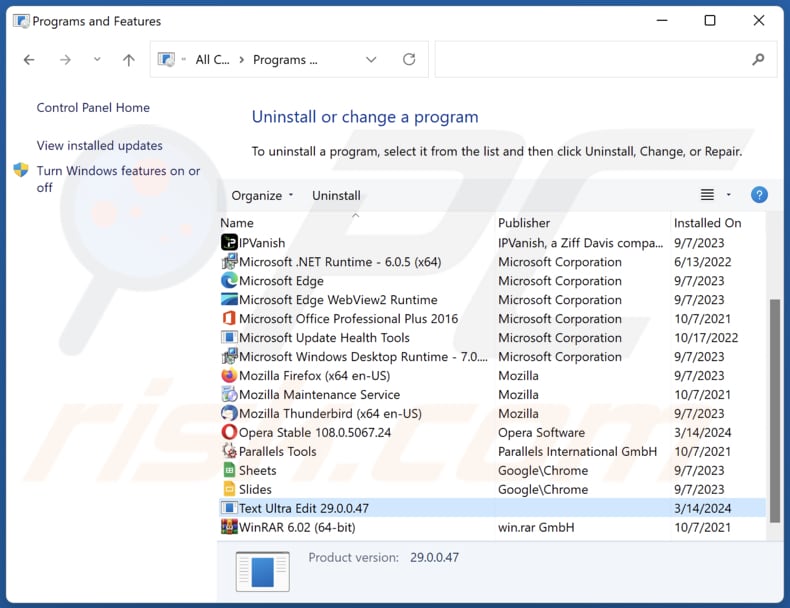Open Control Panel Home link

pos(93,108)
